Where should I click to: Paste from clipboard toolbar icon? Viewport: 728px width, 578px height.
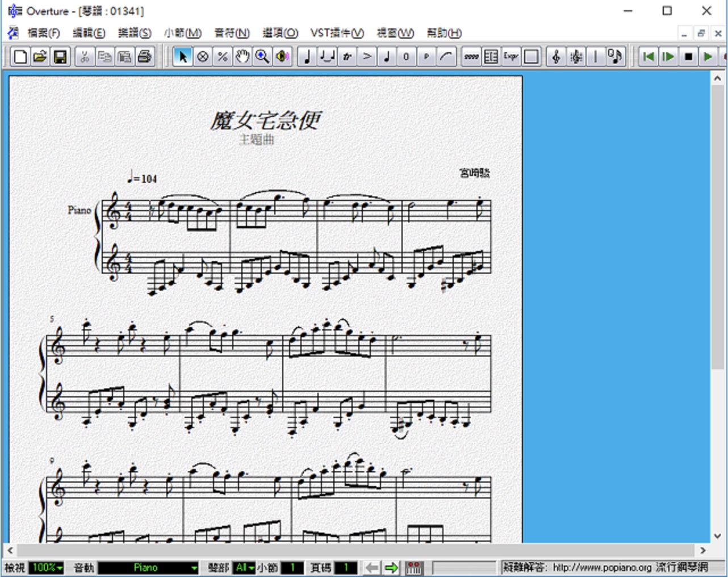pyautogui.click(x=124, y=57)
